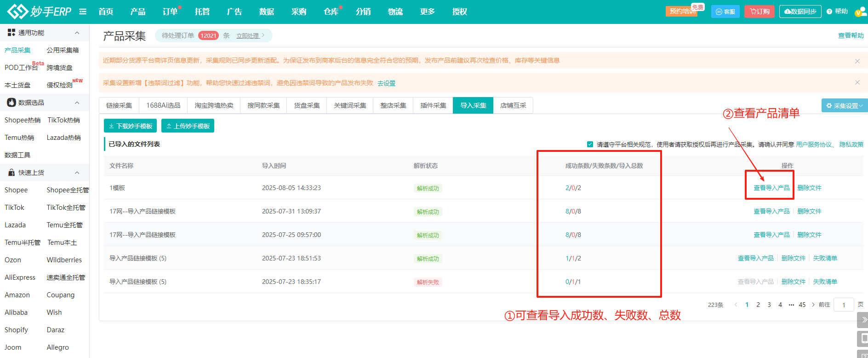Open the 首页 top menu
This screenshot has height=358, width=868.
click(x=106, y=12)
